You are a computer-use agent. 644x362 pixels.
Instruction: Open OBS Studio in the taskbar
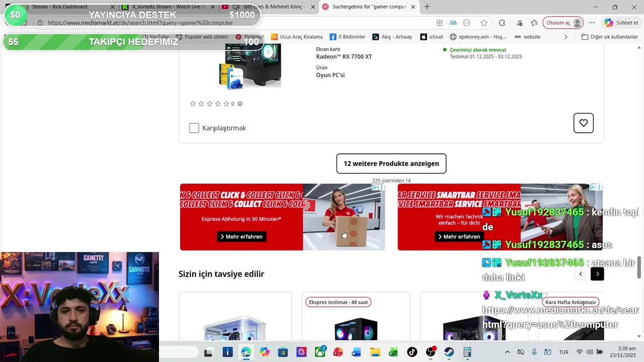pyautogui.click(x=431, y=352)
